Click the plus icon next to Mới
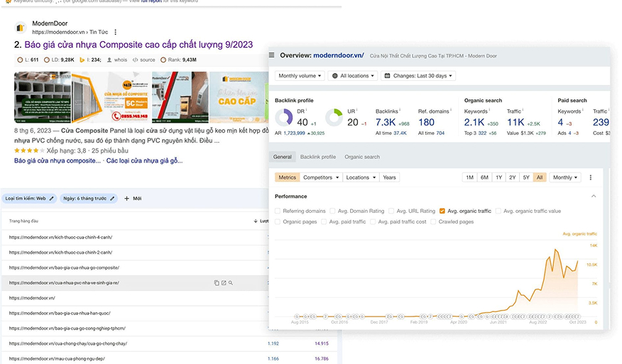Viewport: 622px width, 364px height. click(x=126, y=198)
